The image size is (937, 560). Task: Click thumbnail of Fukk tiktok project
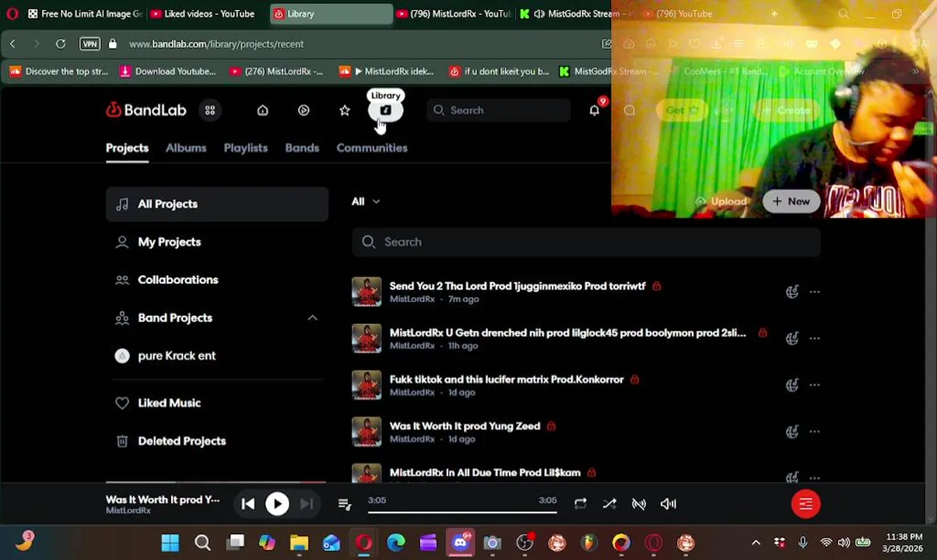(x=367, y=385)
